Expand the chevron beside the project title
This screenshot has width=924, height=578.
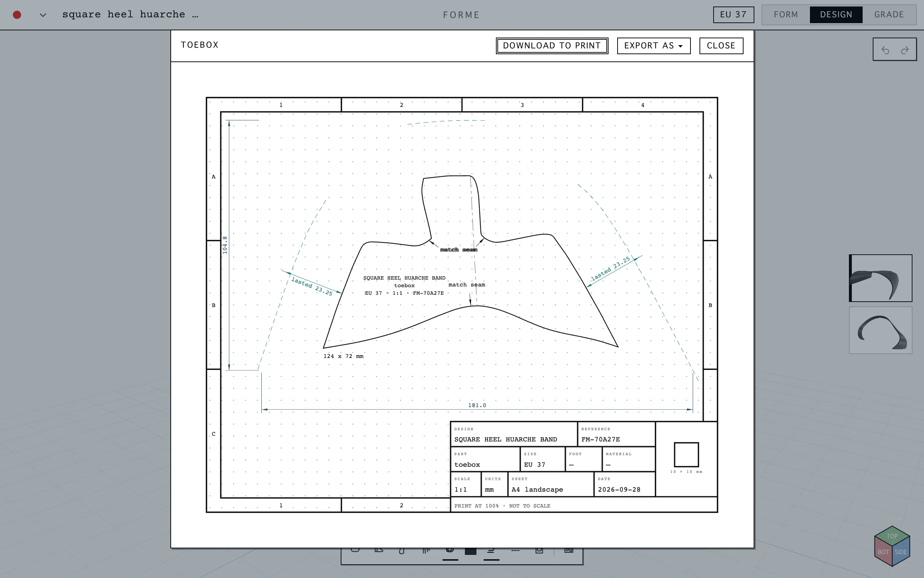[43, 15]
